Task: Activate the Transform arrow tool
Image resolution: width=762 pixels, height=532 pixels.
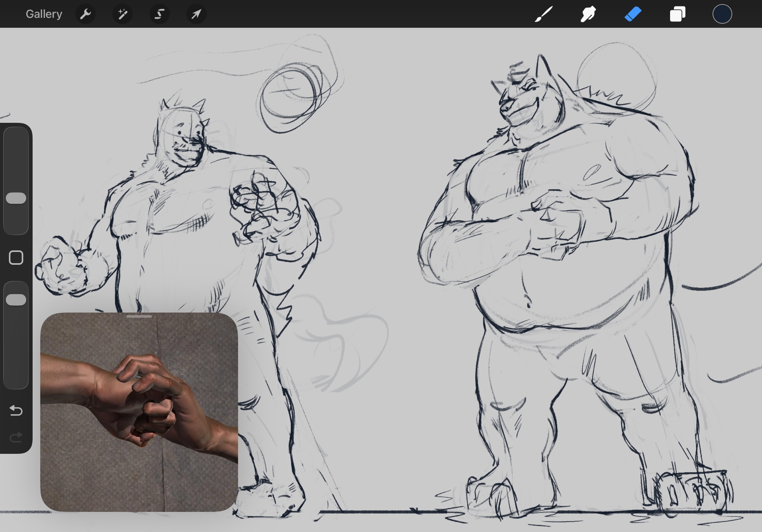Action: tap(196, 14)
